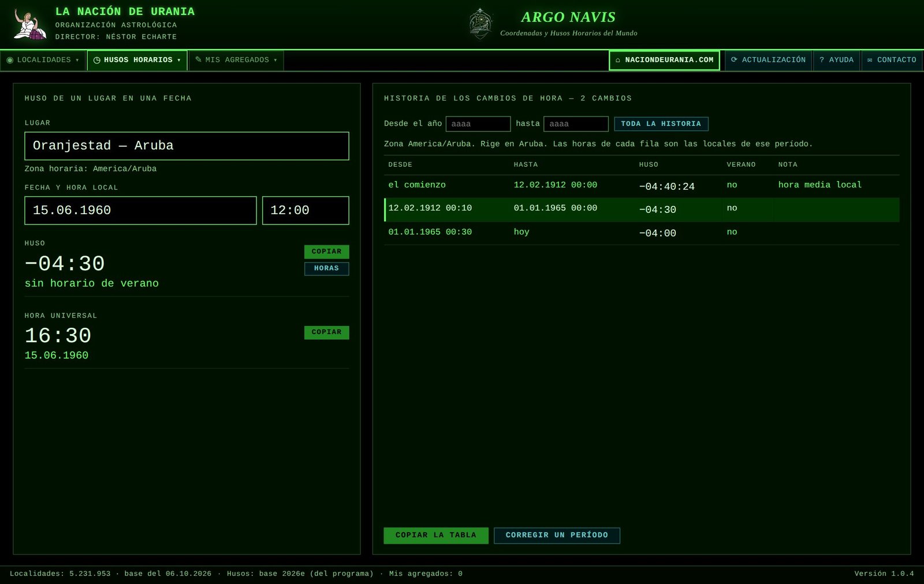Select the row starting 12.02.1912 00:10
Viewport: 924px width, 584px height.
point(642,209)
